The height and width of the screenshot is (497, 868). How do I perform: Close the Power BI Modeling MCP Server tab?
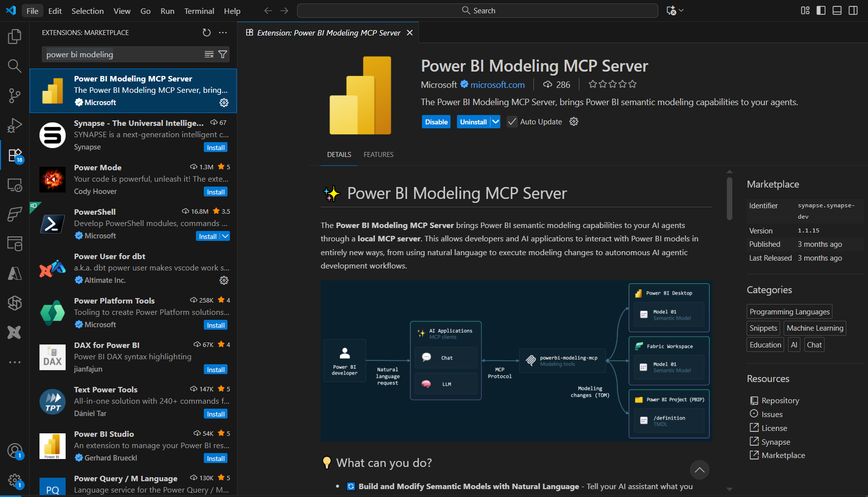tap(410, 33)
